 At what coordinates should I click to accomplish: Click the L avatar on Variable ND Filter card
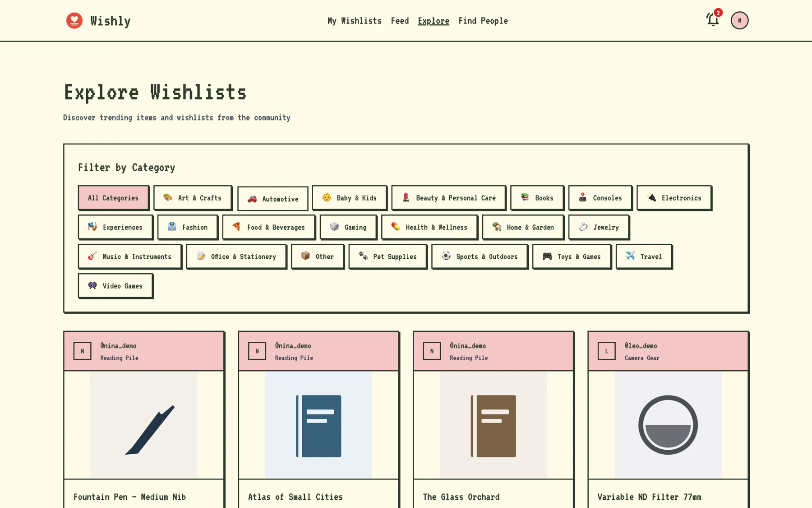pyautogui.click(x=606, y=351)
